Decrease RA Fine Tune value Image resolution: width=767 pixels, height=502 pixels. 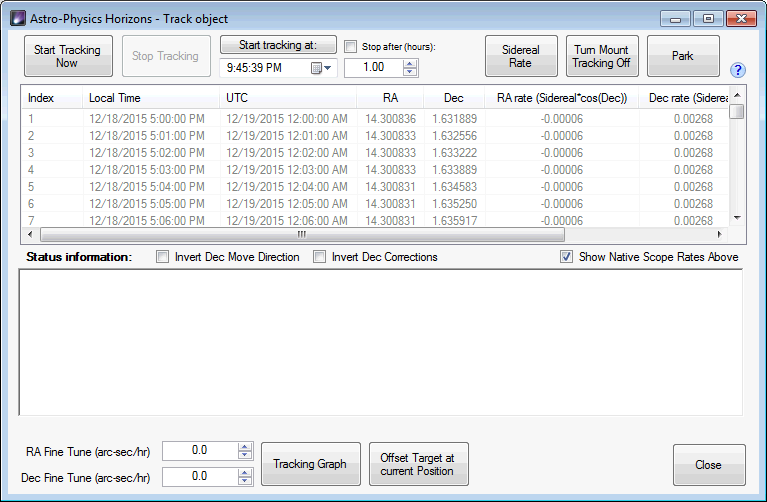245,455
